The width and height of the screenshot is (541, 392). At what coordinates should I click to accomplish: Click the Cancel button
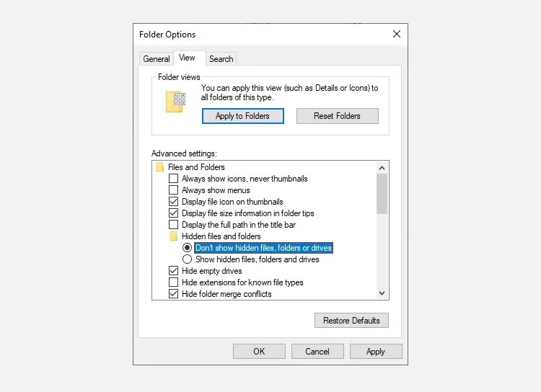coord(317,352)
